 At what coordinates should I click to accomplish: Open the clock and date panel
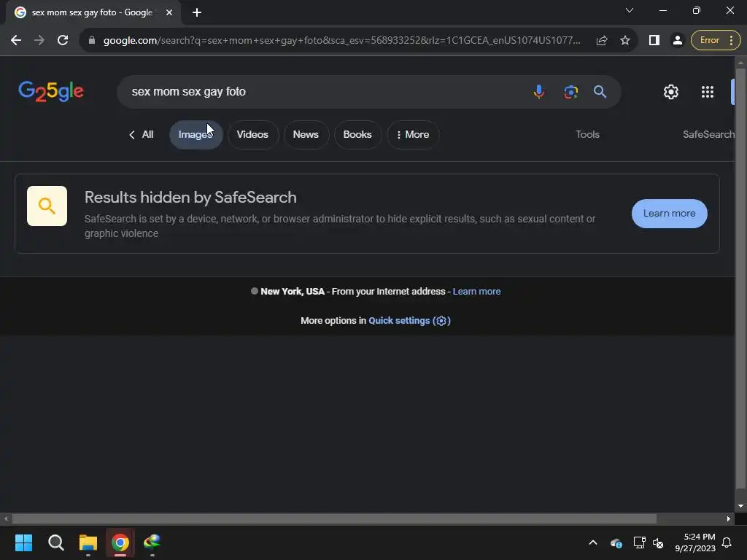(695, 542)
